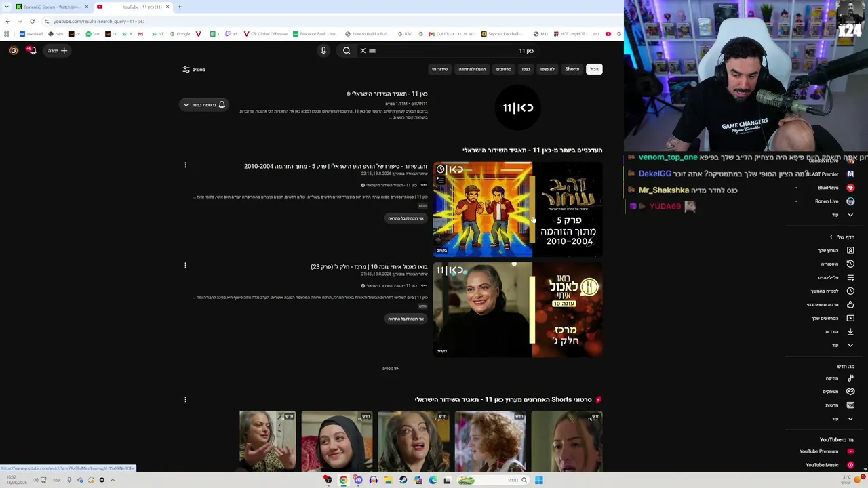Open YouTube notifications bell in header
Image resolution: width=868 pixels, height=488 pixels.
click(x=31, y=50)
